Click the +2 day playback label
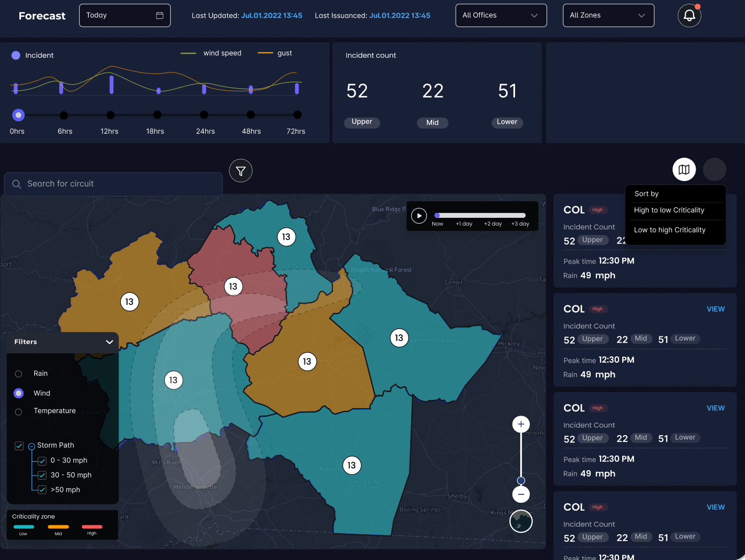Viewport: 745px width, 560px height. tap(493, 224)
